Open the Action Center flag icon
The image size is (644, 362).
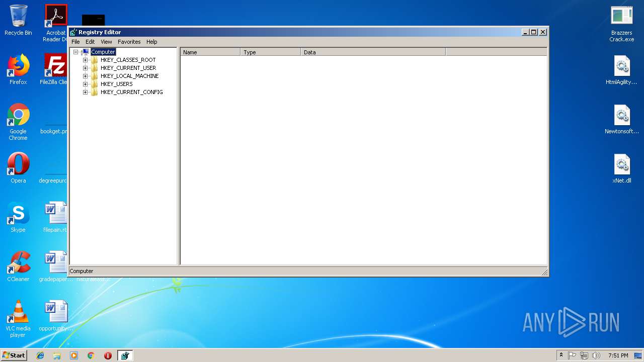tap(572, 355)
